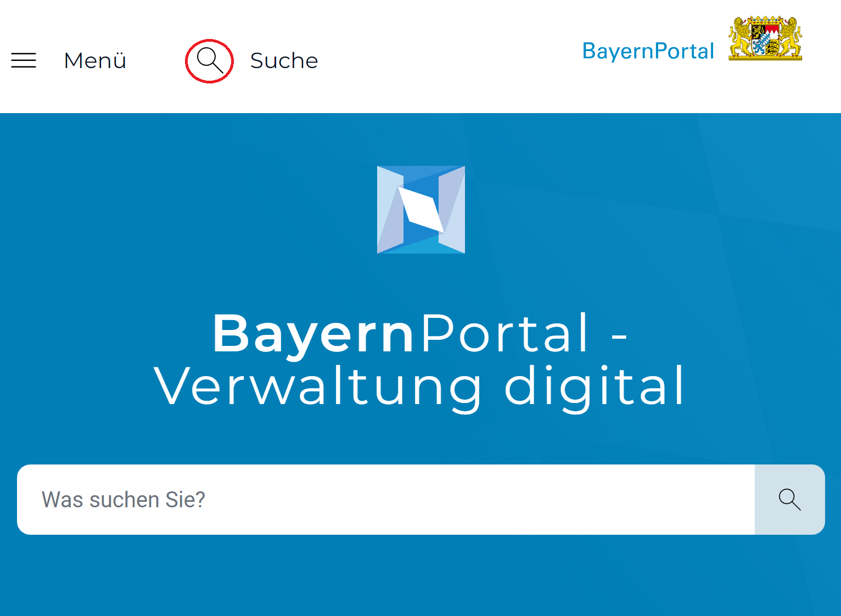Focus the 'Was suchen Sie?' search field

386,500
